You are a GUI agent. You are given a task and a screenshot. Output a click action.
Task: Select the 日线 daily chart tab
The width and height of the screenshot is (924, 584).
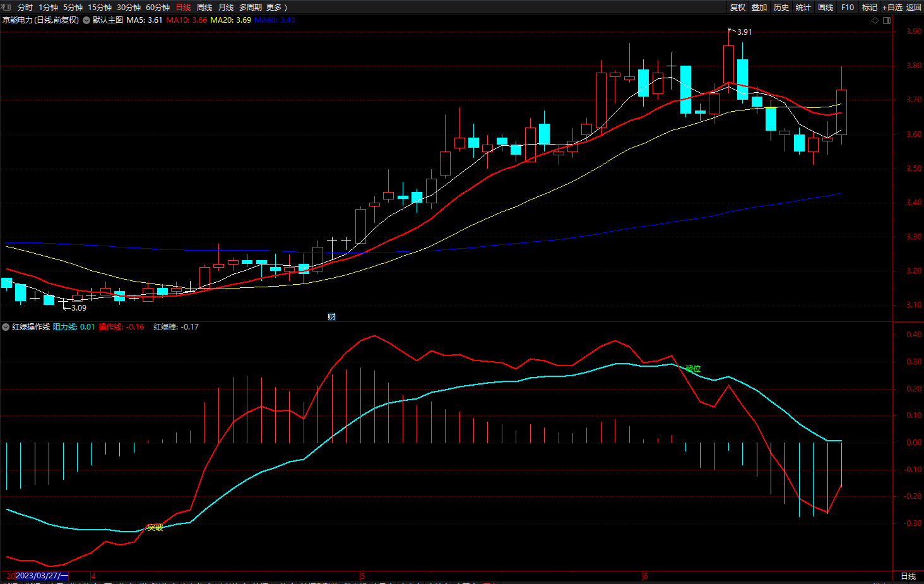(x=183, y=8)
